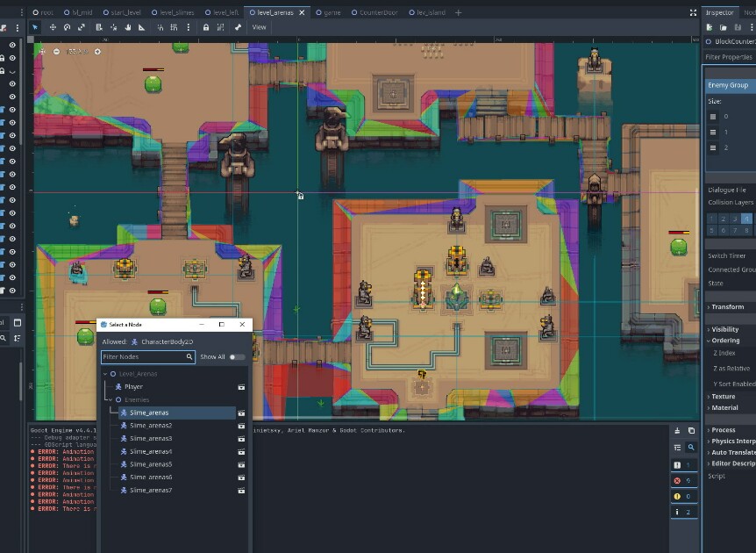This screenshot has width=756, height=553.
Task: Toggle topmost scene tree eye icon
Action: coord(12,45)
